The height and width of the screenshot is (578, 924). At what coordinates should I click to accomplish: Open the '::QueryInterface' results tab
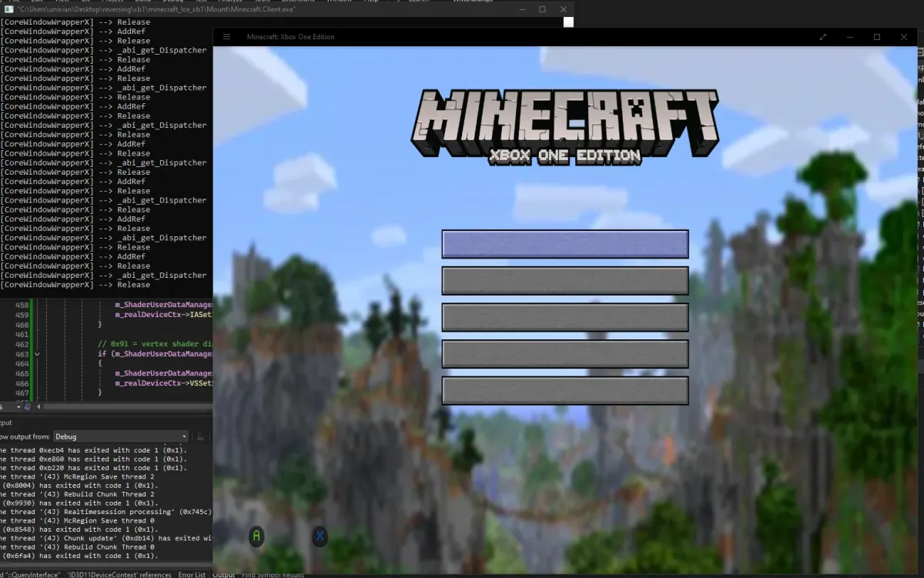click(31, 574)
